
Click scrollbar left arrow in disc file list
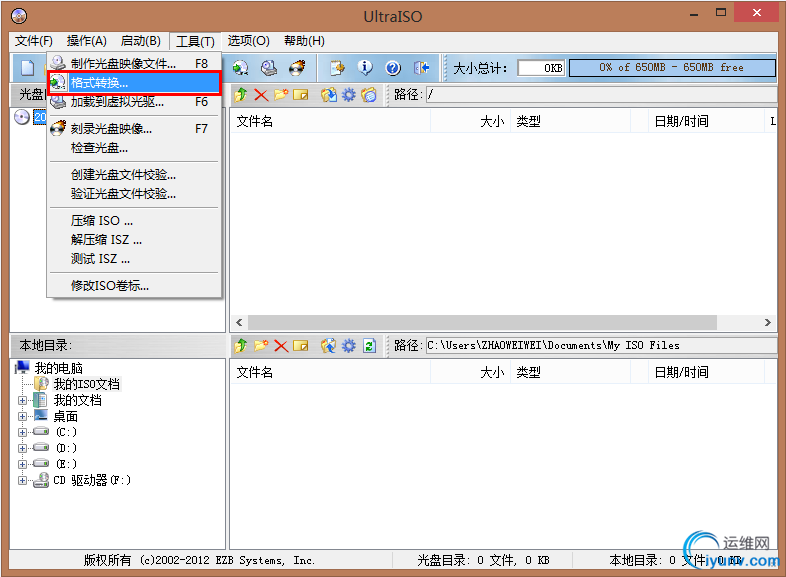(x=239, y=322)
